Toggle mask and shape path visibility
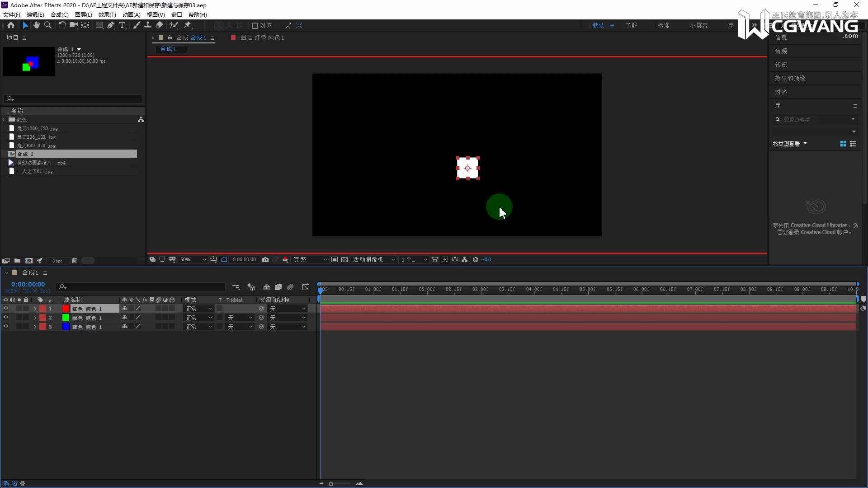This screenshot has height=488, width=868. click(x=224, y=259)
